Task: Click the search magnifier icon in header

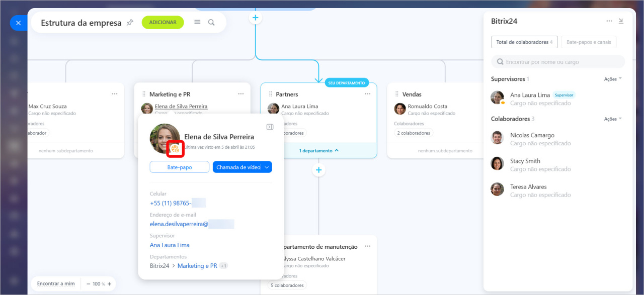Action: [211, 23]
